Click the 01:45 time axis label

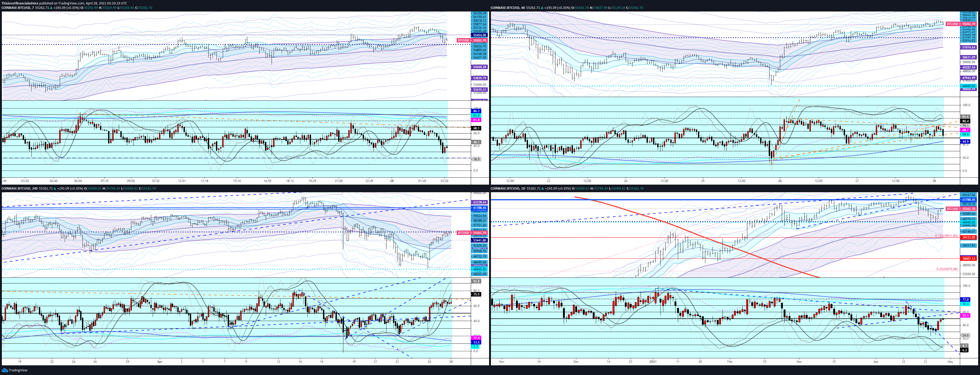[x=422, y=181]
